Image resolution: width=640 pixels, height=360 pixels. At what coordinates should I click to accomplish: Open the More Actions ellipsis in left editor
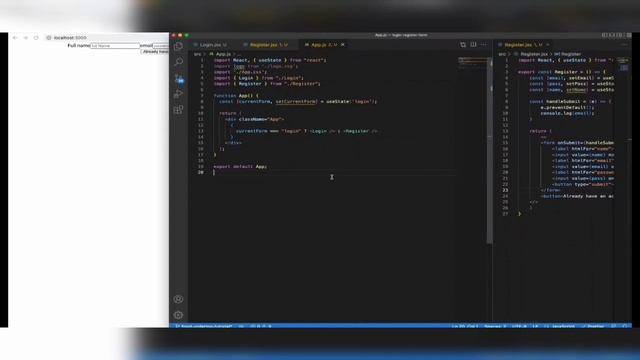pyautogui.click(x=484, y=44)
